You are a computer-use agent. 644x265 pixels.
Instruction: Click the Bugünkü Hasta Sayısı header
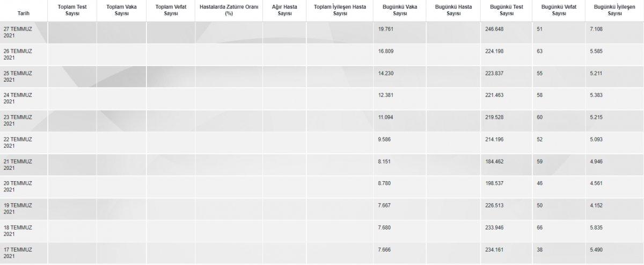click(453, 10)
